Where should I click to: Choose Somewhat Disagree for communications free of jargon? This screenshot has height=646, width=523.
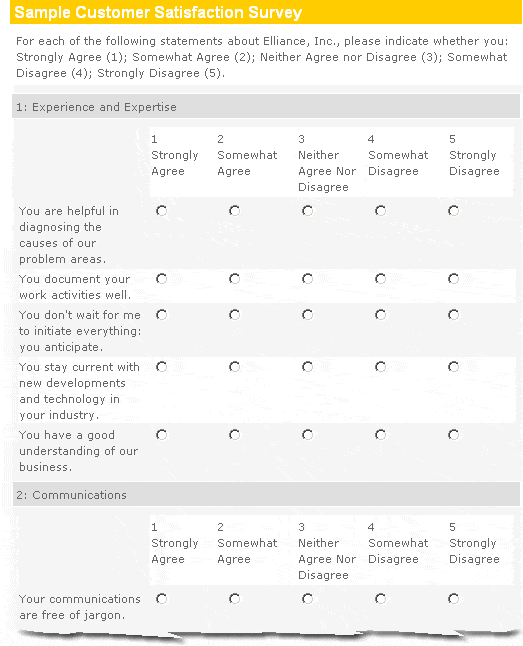tap(380, 599)
